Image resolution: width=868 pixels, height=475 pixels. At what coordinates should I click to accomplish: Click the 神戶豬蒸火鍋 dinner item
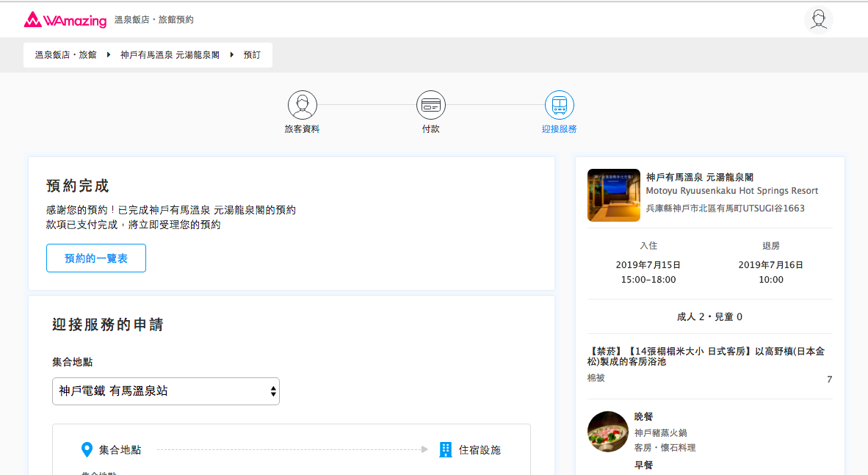pos(661,433)
